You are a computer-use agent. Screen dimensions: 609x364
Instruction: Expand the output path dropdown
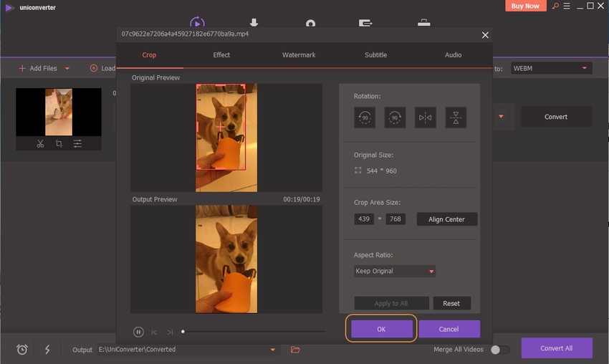[x=272, y=350]
